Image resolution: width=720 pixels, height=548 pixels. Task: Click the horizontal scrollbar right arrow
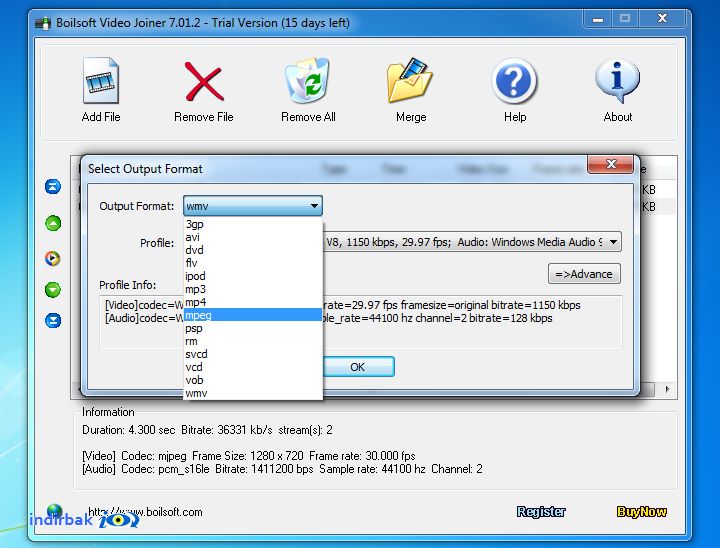(x=667, y=389)
